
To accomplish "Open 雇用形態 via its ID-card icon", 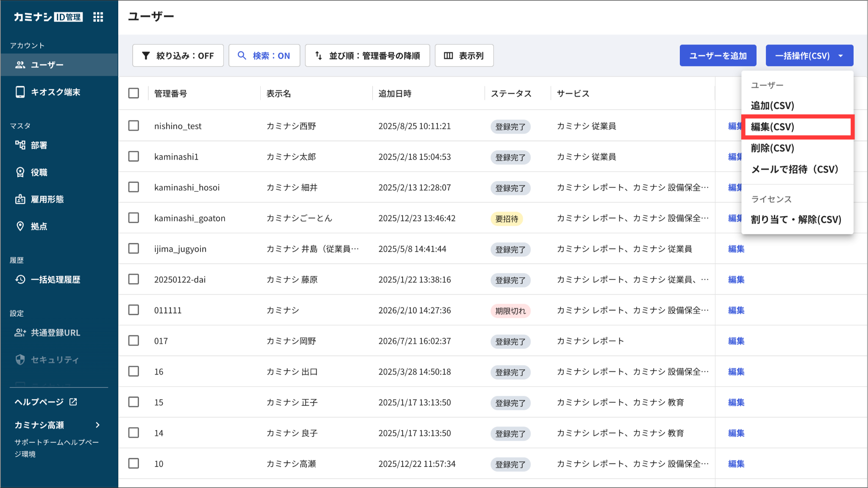I will (x=20, y=199).
